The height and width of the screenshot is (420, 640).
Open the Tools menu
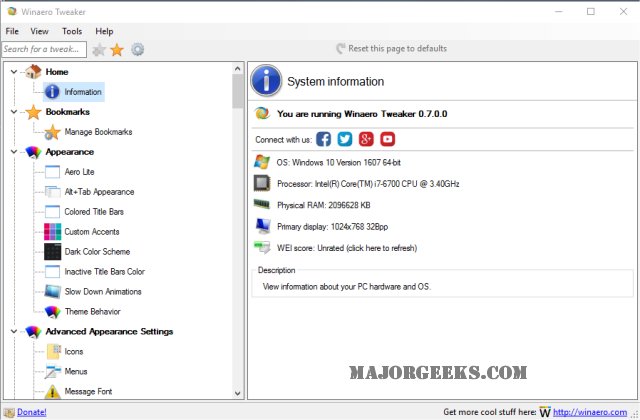tap(72, 31)
